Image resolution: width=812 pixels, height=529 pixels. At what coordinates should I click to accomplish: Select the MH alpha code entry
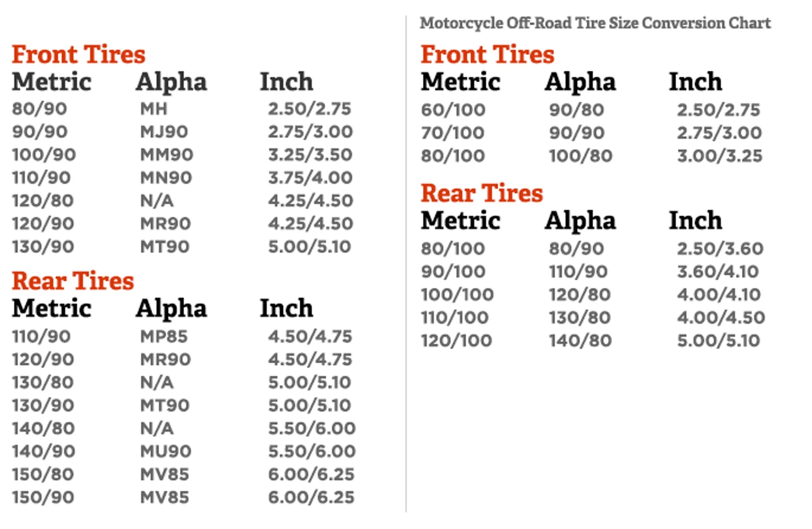click(x=154, y=109)
